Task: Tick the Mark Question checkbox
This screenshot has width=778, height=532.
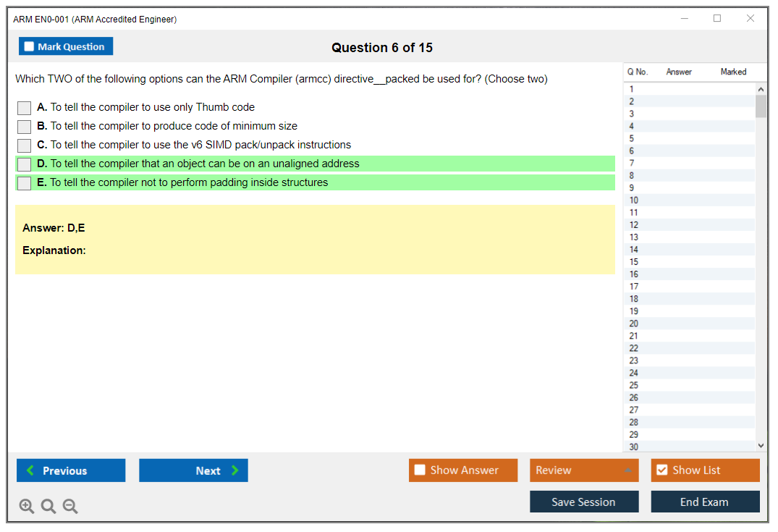Action: [x=30, y=47]
